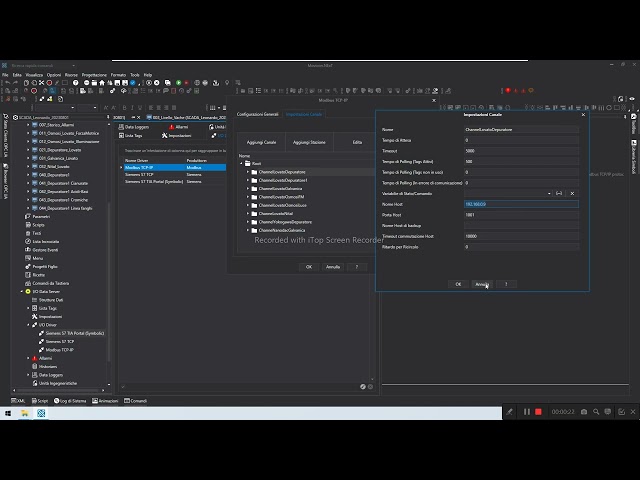Open the font name dropdown

tap(73, 108)
